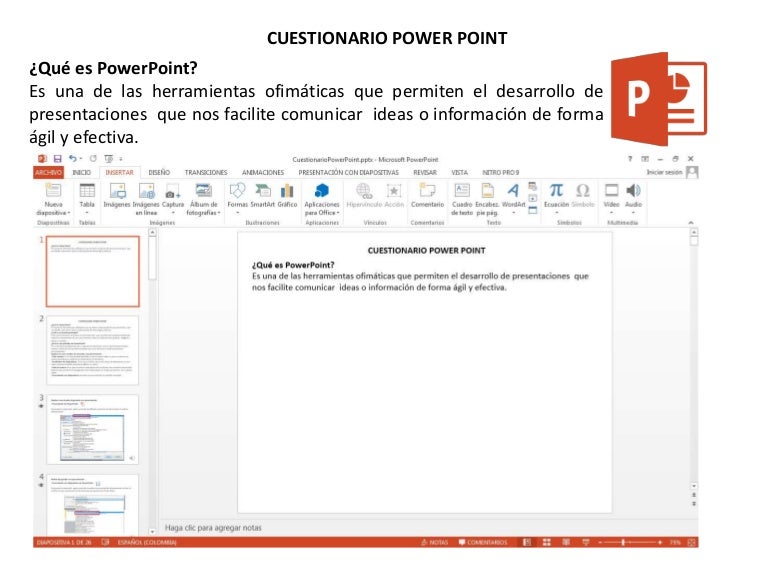Screen dimensions: 768x576
Task: Click the Cuadro de texto icon
Action: [462, 191]
